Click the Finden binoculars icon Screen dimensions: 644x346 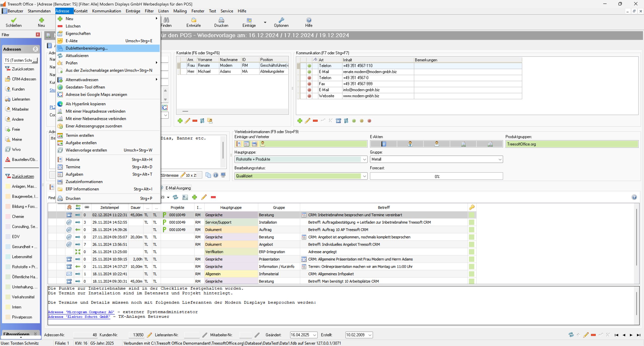(x=166, y=20)
